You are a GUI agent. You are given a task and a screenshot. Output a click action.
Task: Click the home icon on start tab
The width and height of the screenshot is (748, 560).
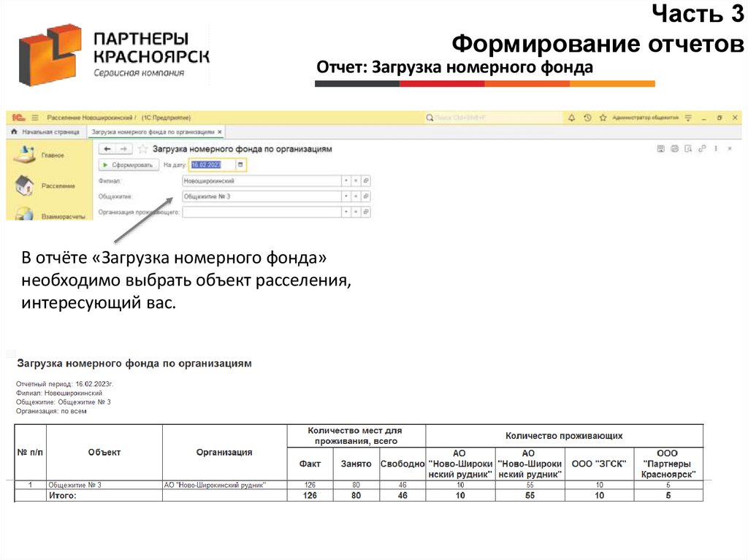coord(14,131)
